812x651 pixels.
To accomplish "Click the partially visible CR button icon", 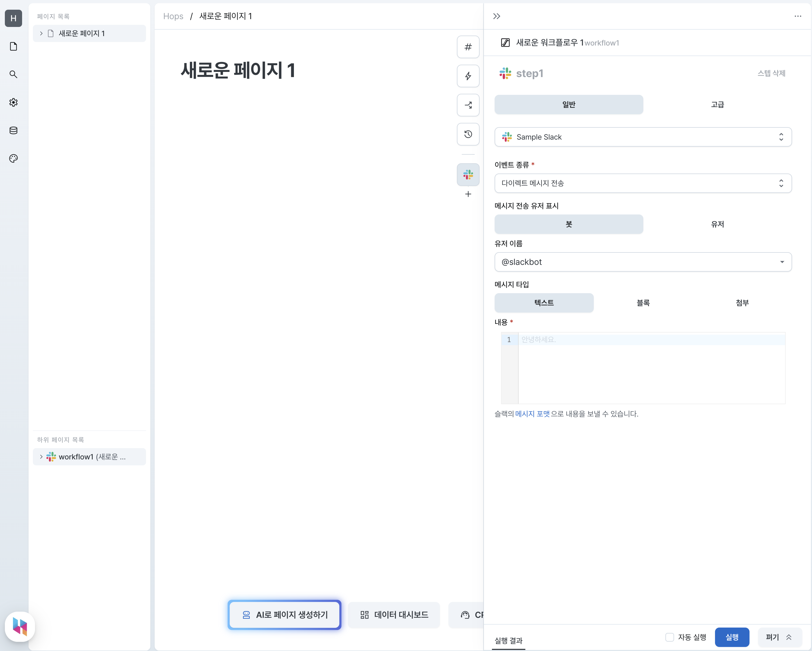I will coord(465,615).
